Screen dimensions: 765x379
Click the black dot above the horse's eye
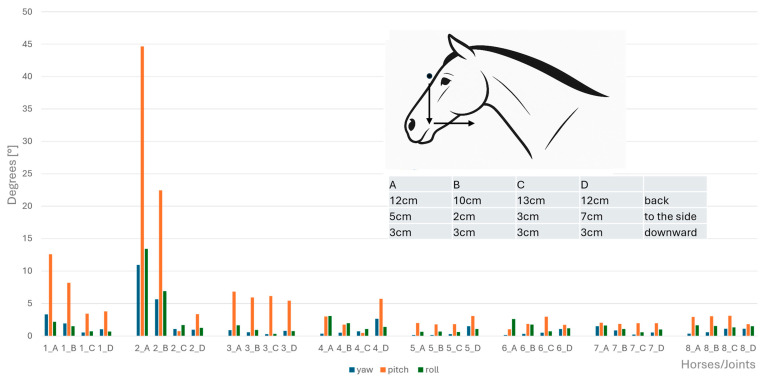pyautogui.click(x=429, y=76)
